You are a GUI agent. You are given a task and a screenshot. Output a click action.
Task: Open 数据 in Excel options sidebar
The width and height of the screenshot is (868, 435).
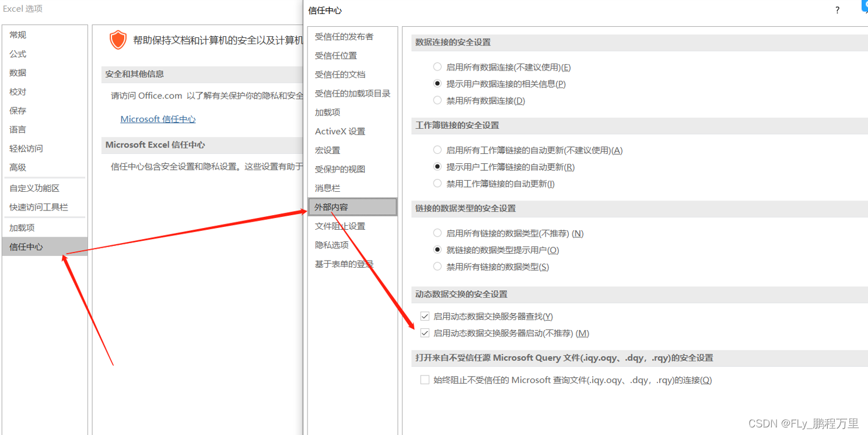coord(45,73)
